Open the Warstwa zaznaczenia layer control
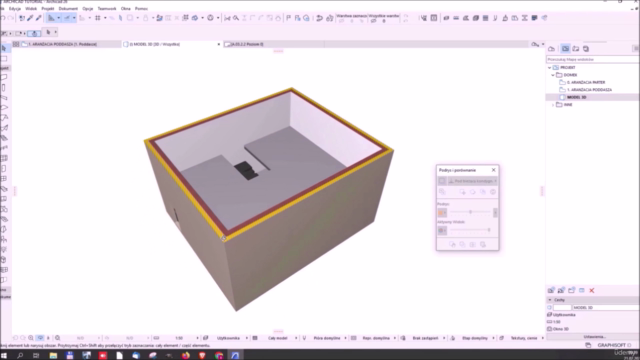The image size is (640, 360). click(x=351, y=18)
